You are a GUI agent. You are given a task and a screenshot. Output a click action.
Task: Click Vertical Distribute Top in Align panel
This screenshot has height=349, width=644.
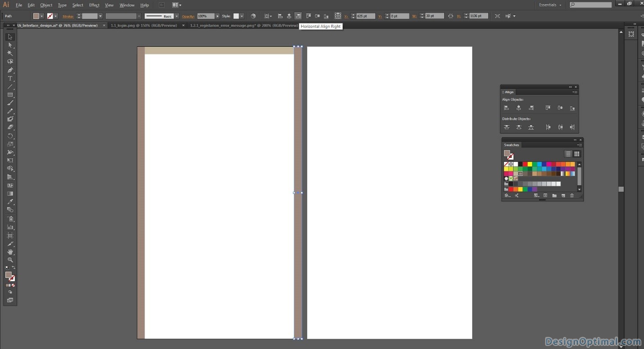pos(506,127)
